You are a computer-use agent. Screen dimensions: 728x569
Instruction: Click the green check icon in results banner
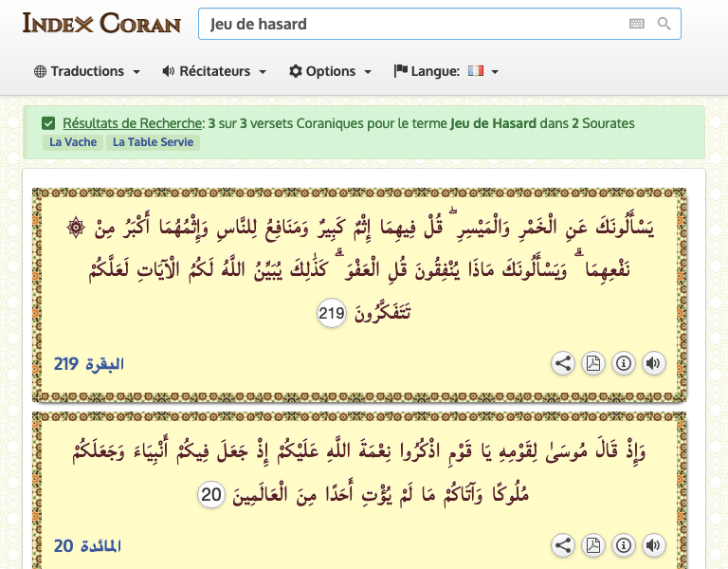coord(48,123)
